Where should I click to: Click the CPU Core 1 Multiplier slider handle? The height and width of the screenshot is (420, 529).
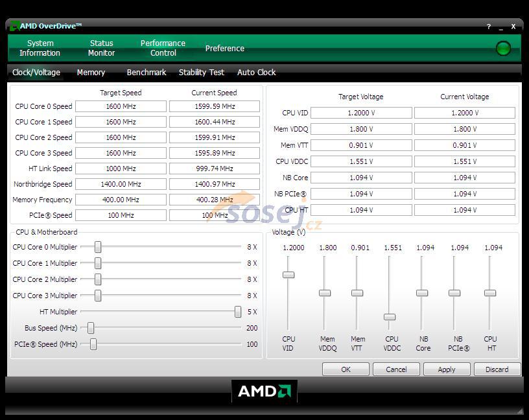[98, 262]
